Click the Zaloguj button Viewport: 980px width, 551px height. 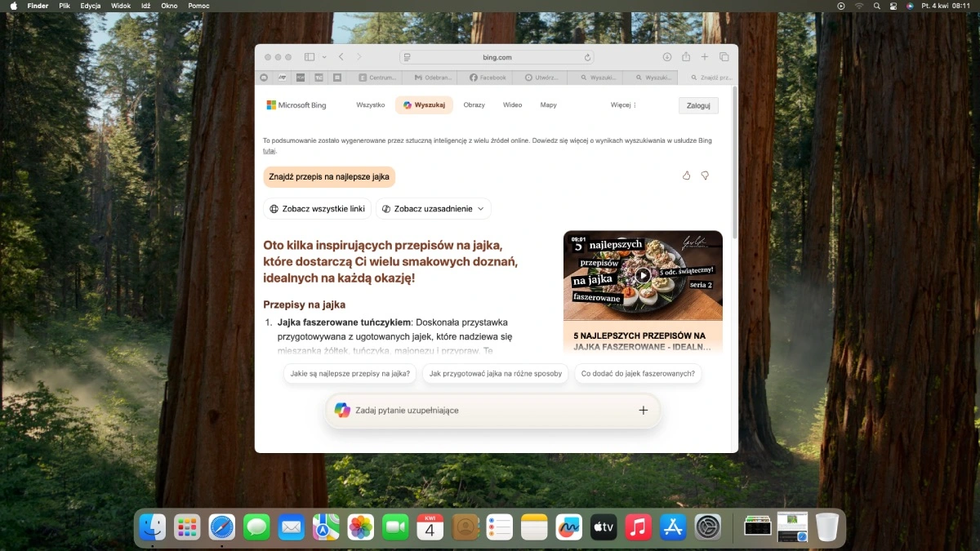pos(698,105)
